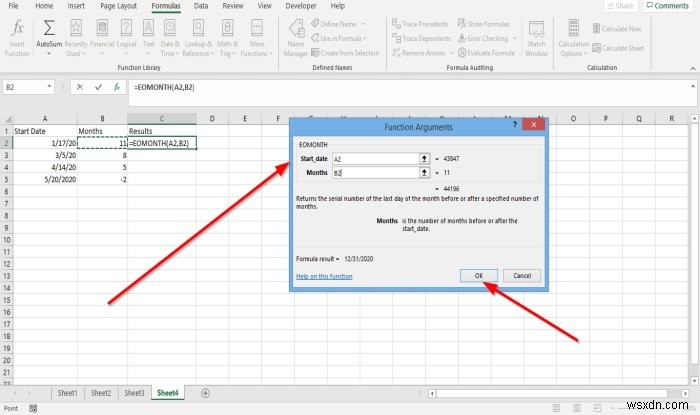700x415 pixels.
Task: Open the Text functions library
Action: click(148, 38)
